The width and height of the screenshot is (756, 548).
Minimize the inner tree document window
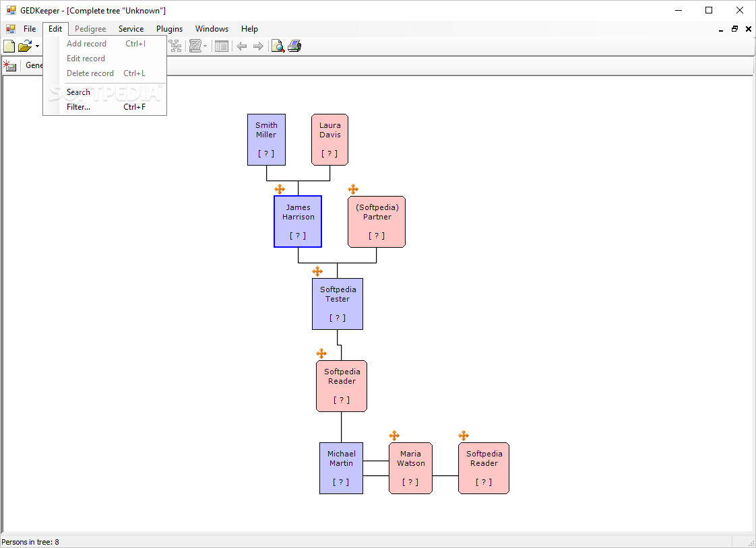[x=721, y=30]
